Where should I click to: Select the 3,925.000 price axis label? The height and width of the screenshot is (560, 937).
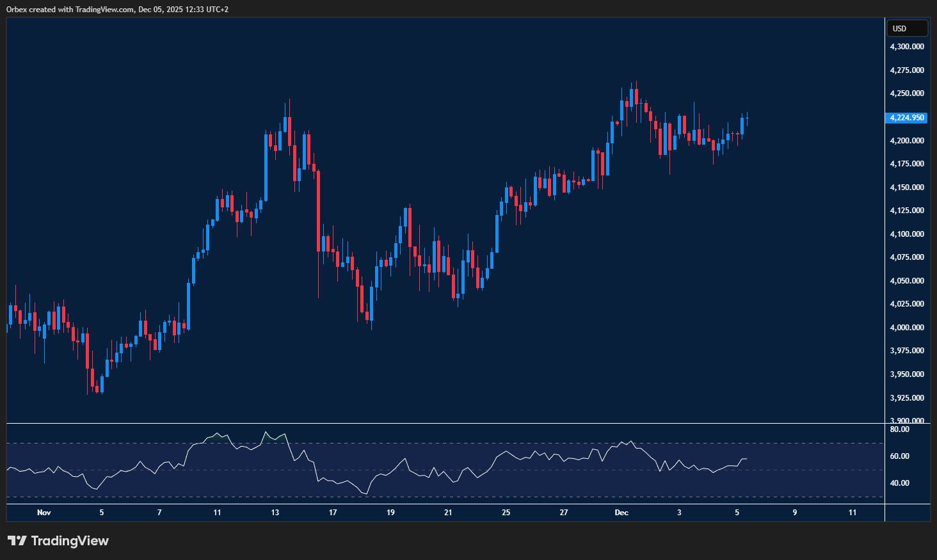coord(907,398)
